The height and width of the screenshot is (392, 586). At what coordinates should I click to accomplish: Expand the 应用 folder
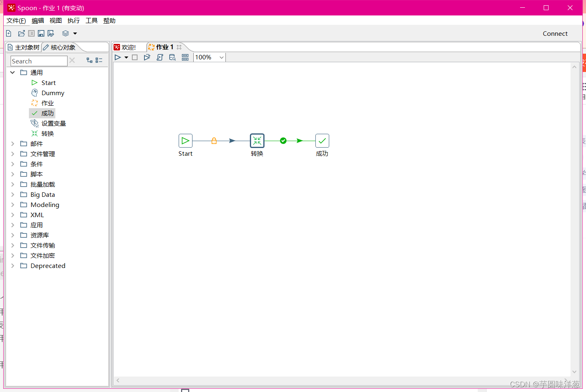[13, 225]
